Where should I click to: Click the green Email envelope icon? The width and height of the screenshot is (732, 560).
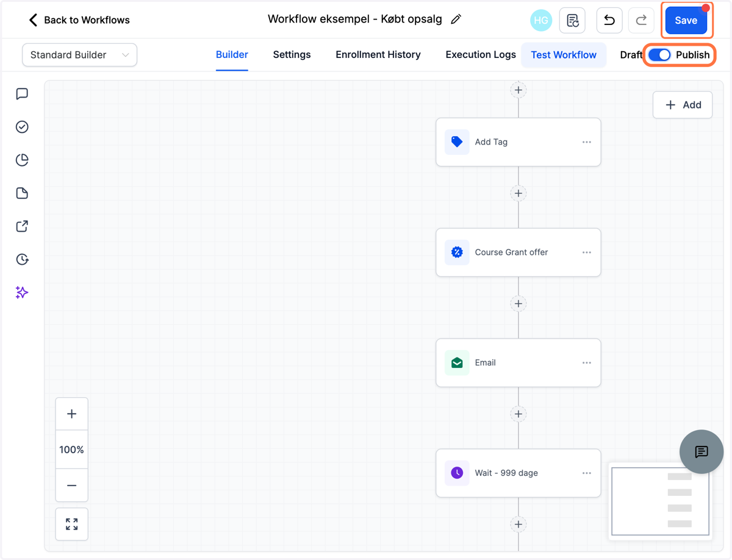point(457,363)
